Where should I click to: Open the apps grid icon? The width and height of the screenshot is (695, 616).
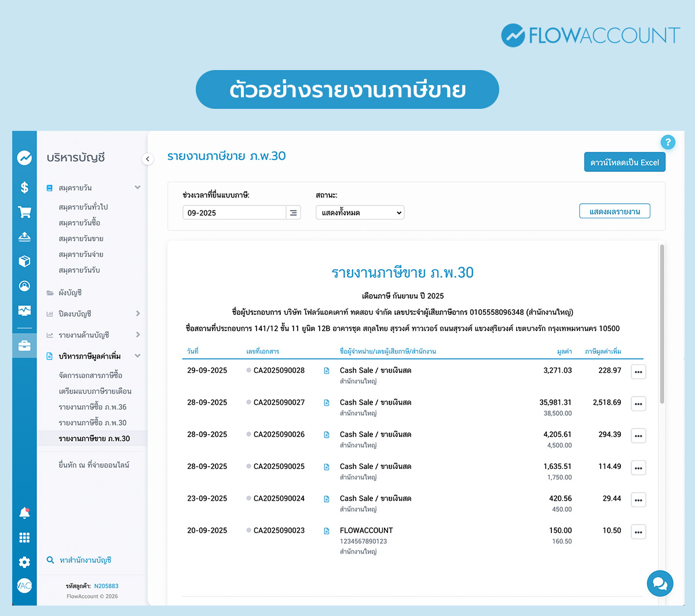tap(24, 537)
